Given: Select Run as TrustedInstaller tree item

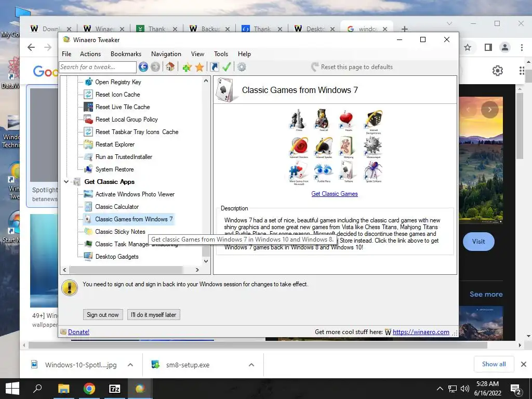Looking at the screenshot, I should (124, 157).
